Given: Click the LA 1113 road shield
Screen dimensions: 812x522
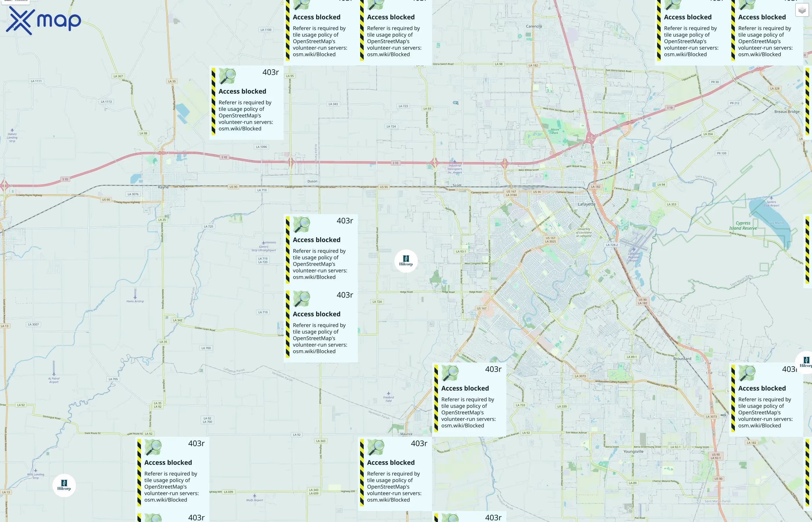Looking at the screenshot, I should 106,102.
